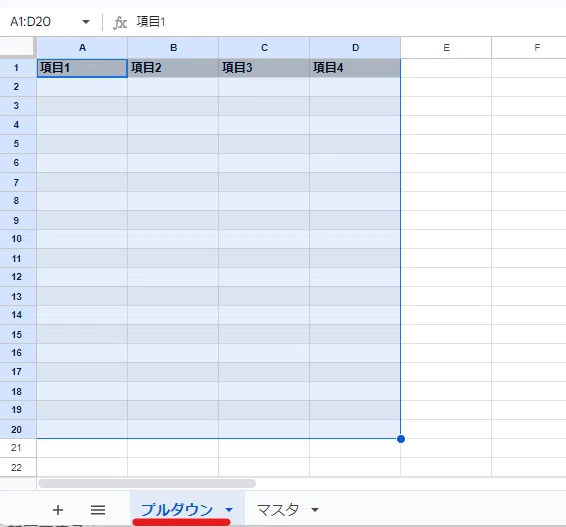Open the プルダウン tab menu arrow
Screen dimensions: 566x527
point(229,510)
